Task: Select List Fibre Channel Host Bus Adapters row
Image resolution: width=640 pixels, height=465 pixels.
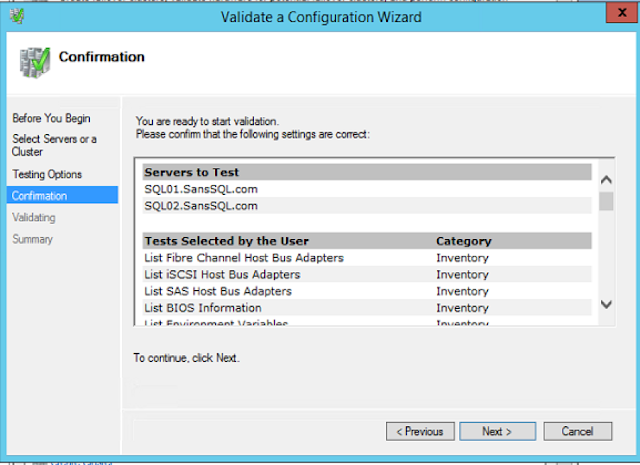Action: point(367,258)
